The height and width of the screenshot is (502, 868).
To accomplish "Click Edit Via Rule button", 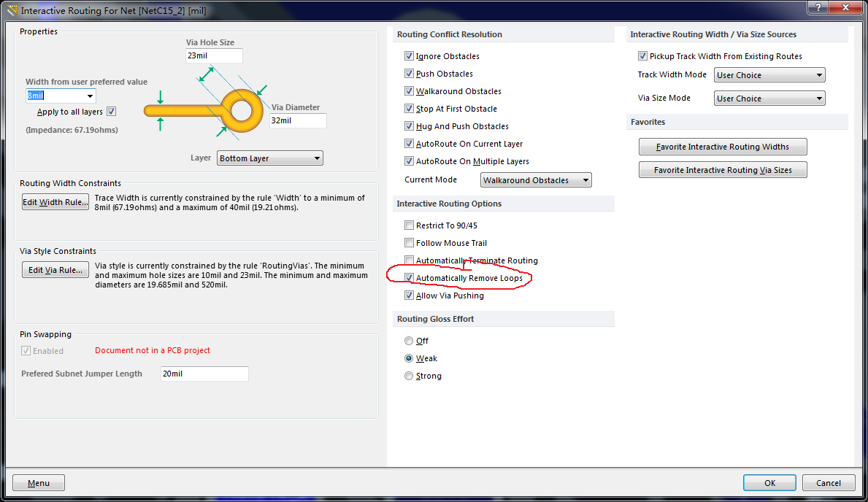I will (55, 269).
